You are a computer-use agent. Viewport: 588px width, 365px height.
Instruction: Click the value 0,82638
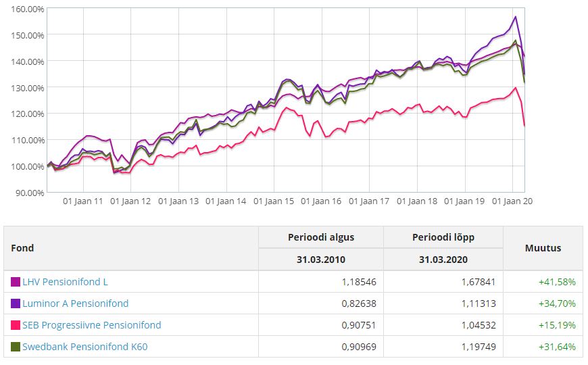(359, 303)
